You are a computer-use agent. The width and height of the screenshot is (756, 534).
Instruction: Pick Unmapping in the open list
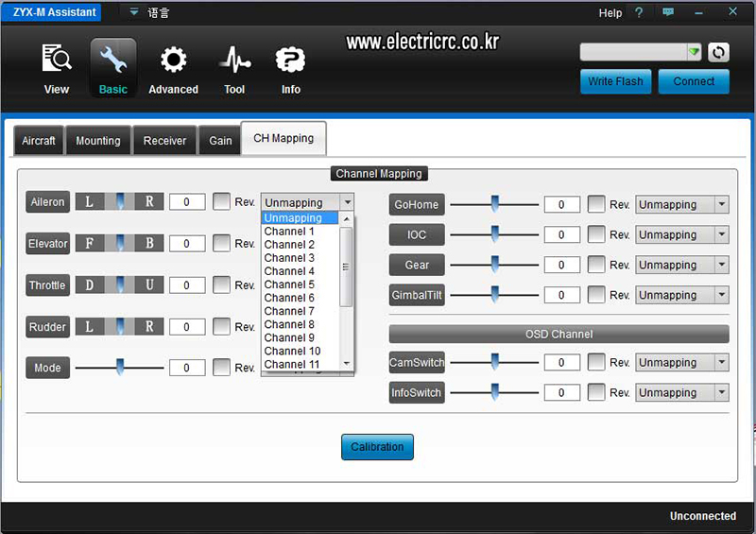pos(300,217)
